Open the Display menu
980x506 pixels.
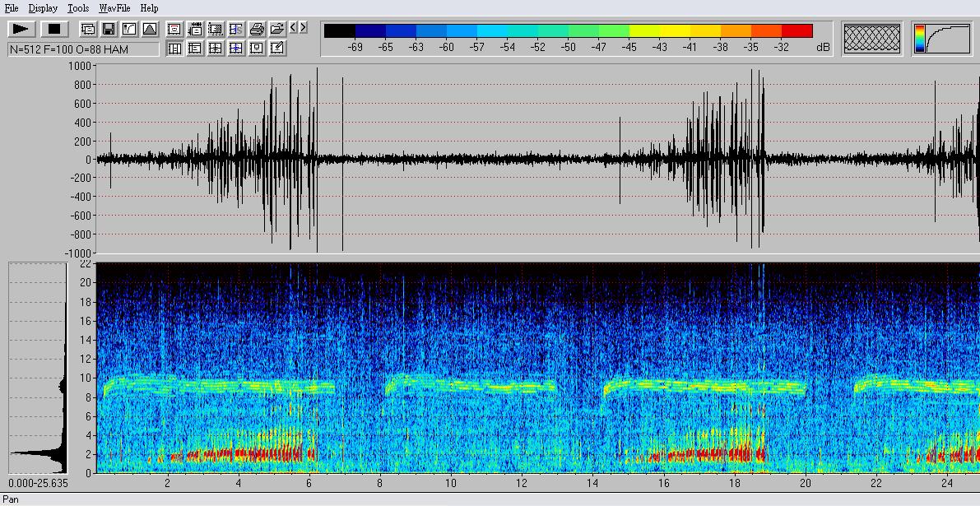tap(43, 8)
